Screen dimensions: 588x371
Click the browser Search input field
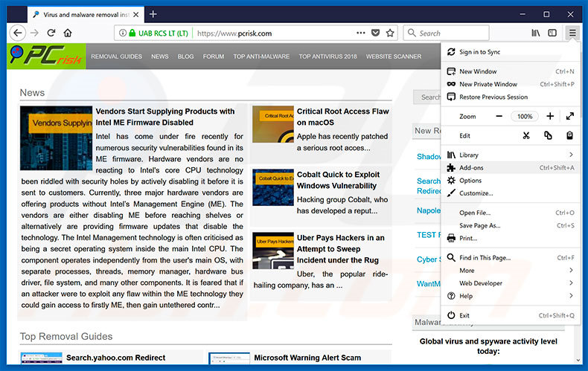click(x=447, y=33)
